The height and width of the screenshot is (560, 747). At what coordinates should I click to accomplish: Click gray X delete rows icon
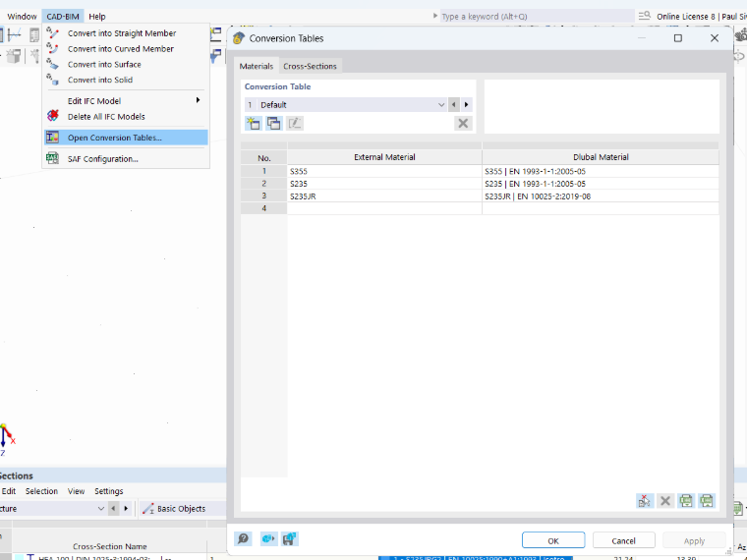point(665,500)
